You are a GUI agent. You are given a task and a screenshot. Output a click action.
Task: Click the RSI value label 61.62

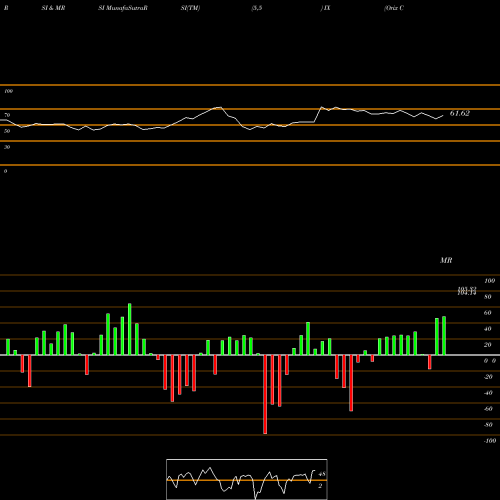coord(460,113)
